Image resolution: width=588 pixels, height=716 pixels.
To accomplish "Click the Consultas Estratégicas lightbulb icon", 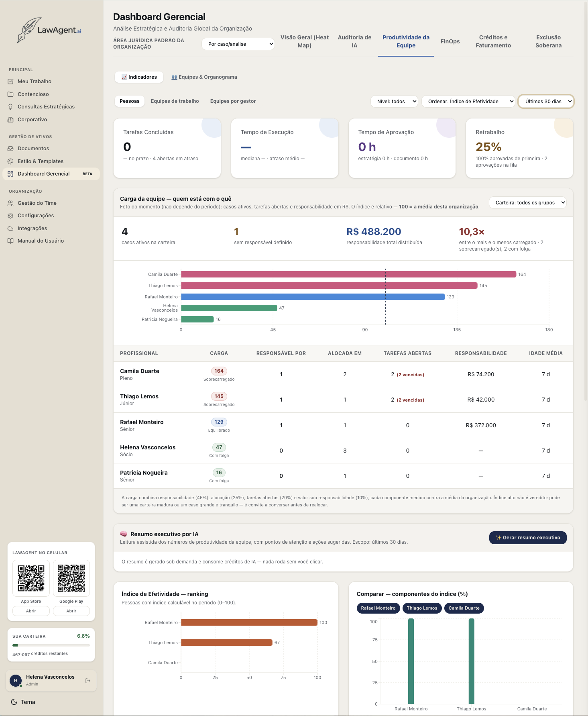I will (10, 107).
